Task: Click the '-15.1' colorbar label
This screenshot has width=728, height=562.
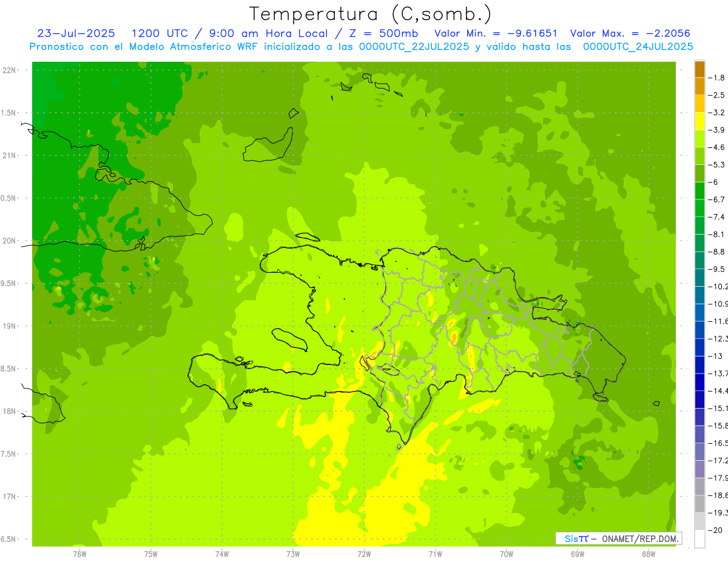Action: [718, 409]
